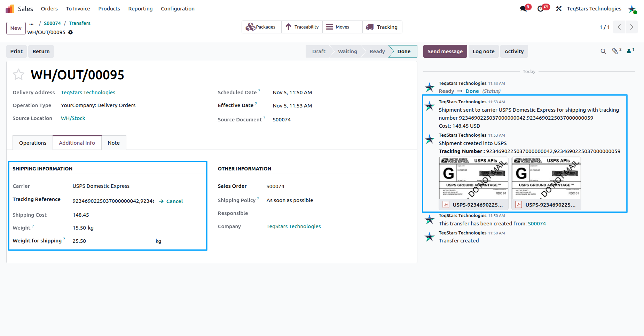Click the Carrier value USPS Domestic Express
The image size is (644, 336).
tap(101, 186)
